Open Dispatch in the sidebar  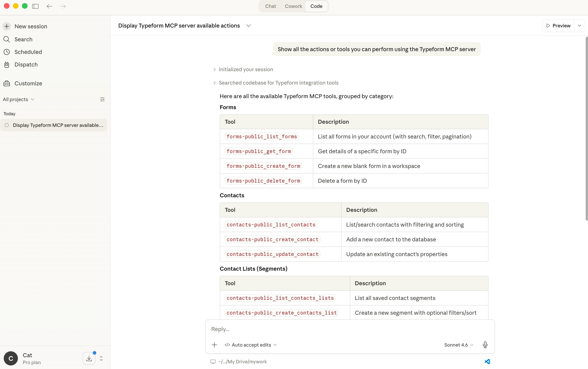click(x=26, y=65)
